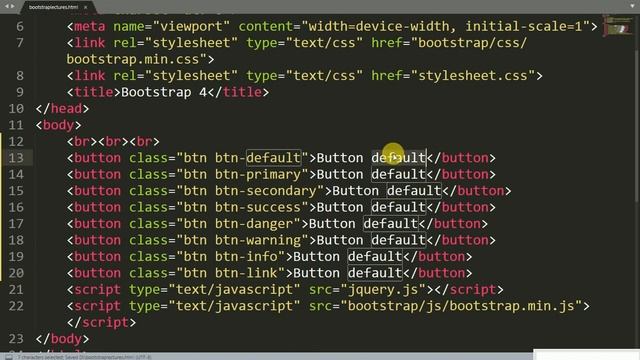Click "bootstrap/css/" href value on line 7

click(x=473, y=43)
